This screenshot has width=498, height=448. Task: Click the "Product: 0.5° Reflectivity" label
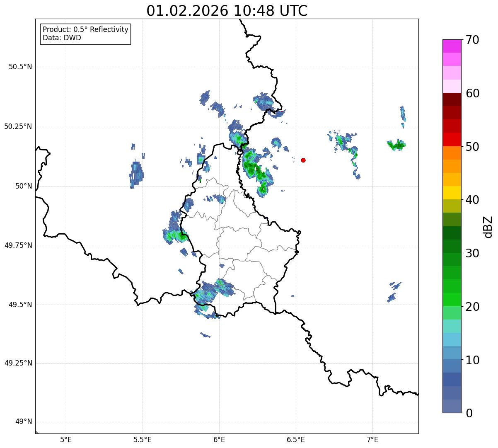[86, 30]
